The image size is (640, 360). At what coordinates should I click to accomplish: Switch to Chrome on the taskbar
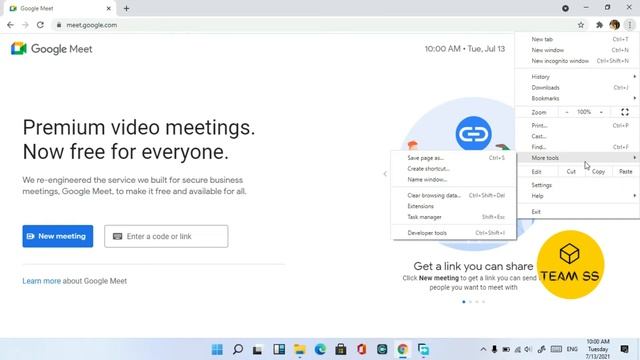click(403, 349)
